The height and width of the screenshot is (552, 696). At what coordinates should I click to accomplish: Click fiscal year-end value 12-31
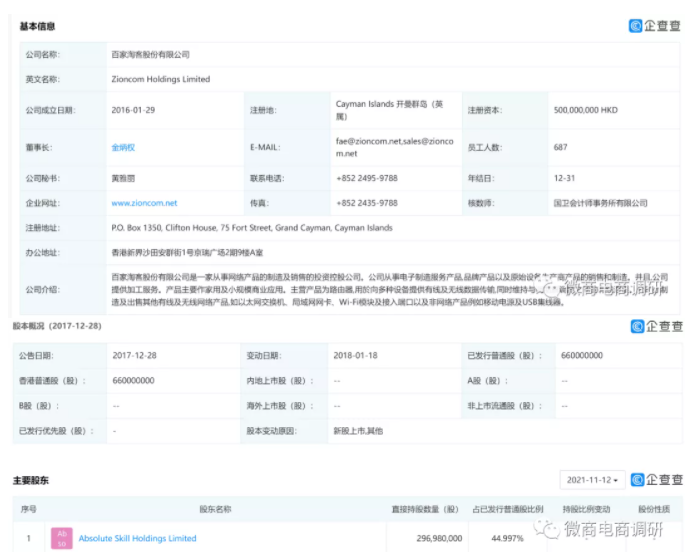[x=564, y=178]
